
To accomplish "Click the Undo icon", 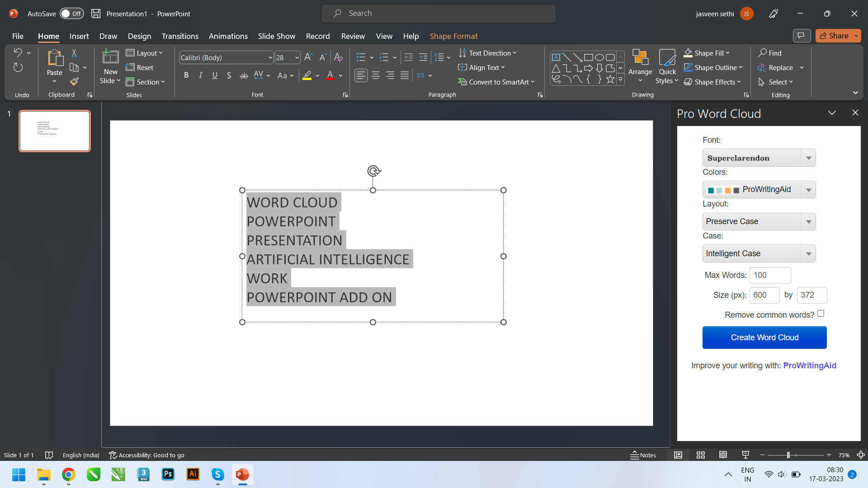I will (x=18, y=52).
